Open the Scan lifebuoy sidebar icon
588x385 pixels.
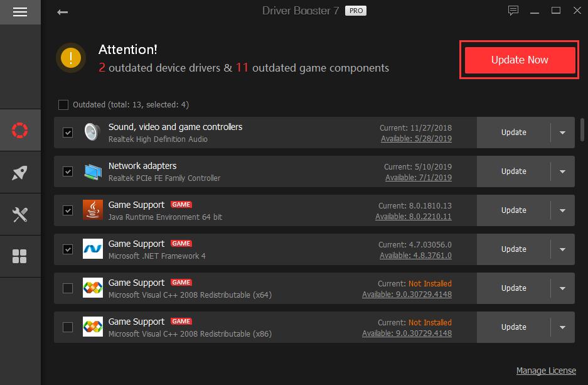click(20, 130)
